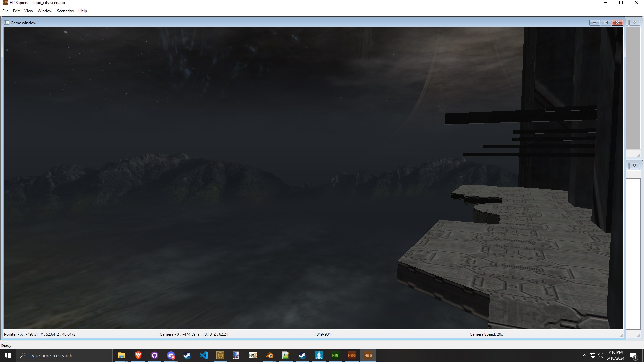This screenshot has height=362, width=644.
Task: Open GitHub Desktop from the taskbar
Action: pos(154,355)
